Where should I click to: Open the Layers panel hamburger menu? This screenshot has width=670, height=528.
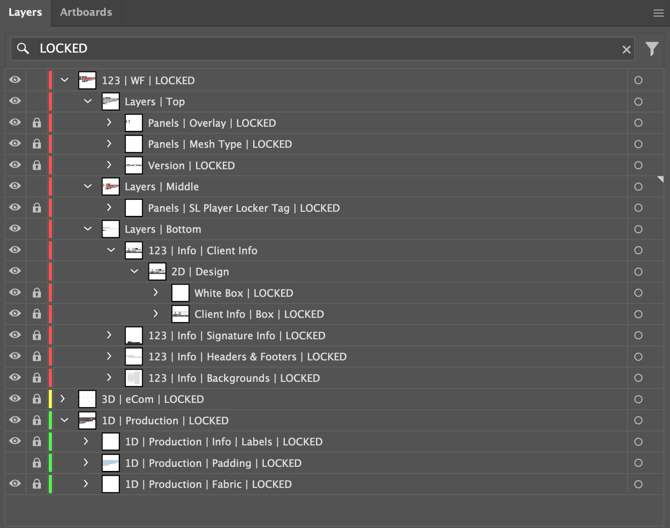658,13
